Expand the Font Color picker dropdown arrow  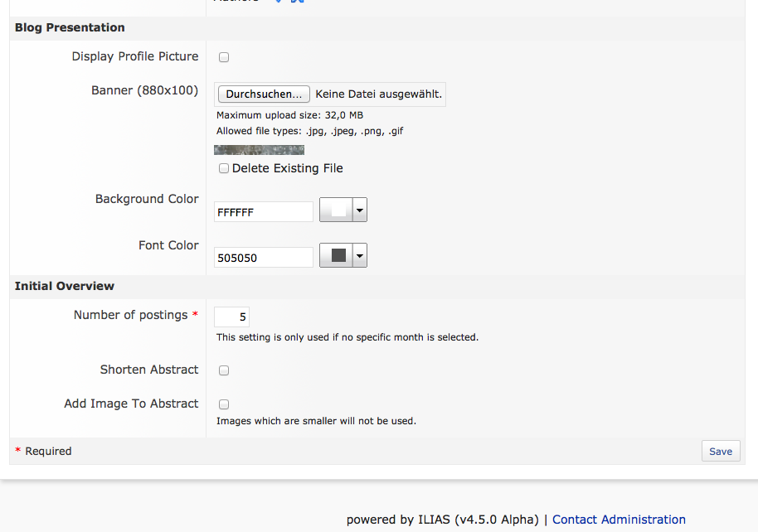360,256
